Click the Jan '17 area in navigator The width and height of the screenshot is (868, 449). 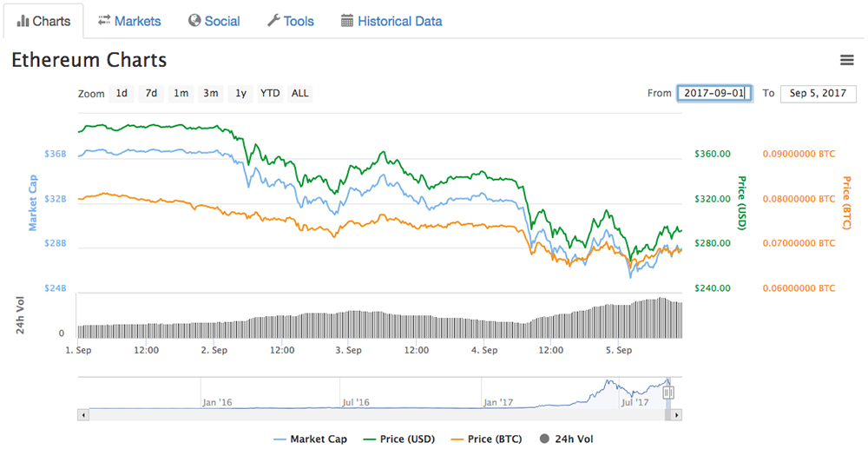[497, 402]
